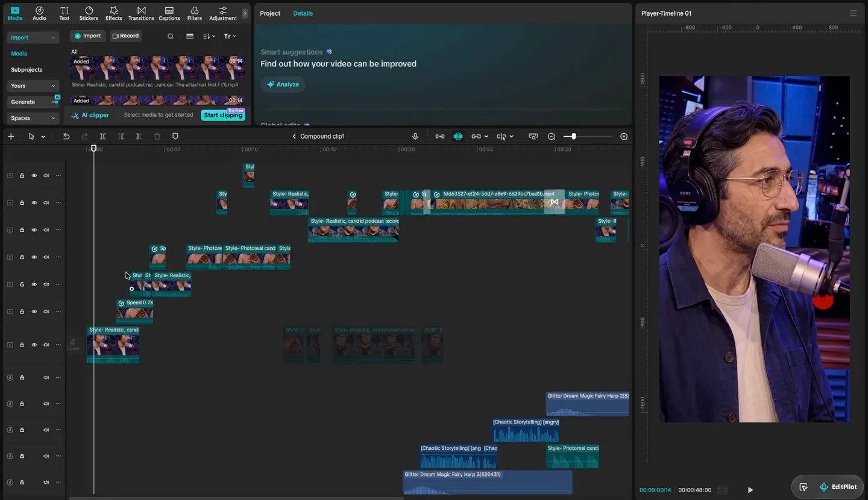
Task: Open the Text tab
Action: pos(64,13)
